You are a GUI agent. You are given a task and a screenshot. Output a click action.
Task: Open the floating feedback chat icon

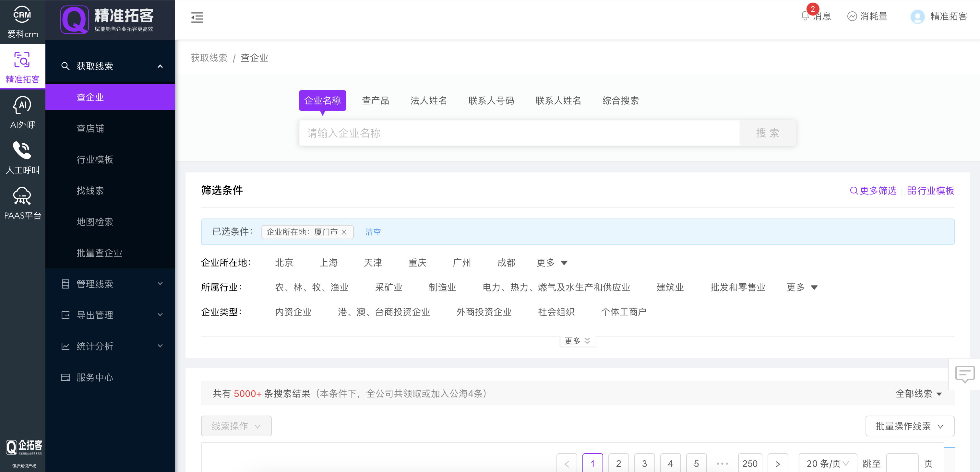click(964, 374)
